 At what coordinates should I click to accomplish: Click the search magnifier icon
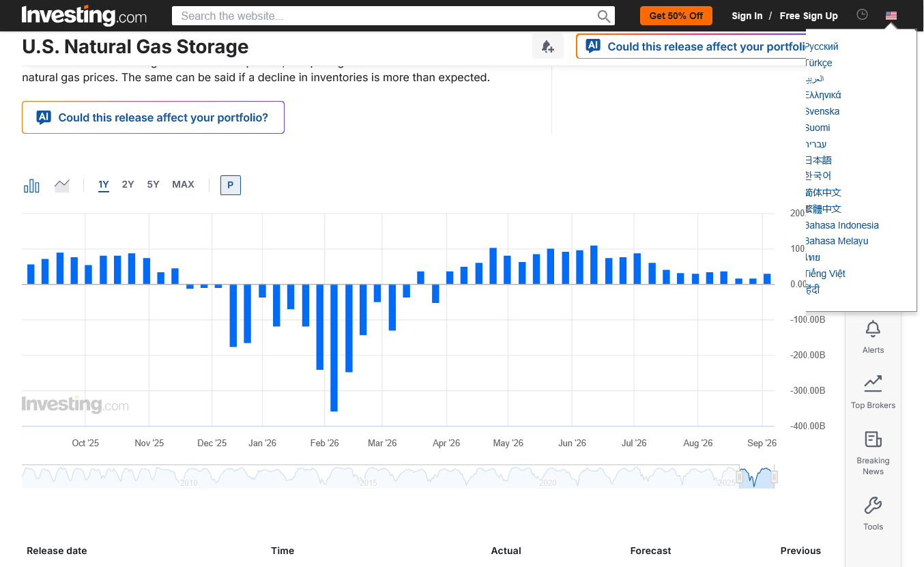[x=604, y=16]
